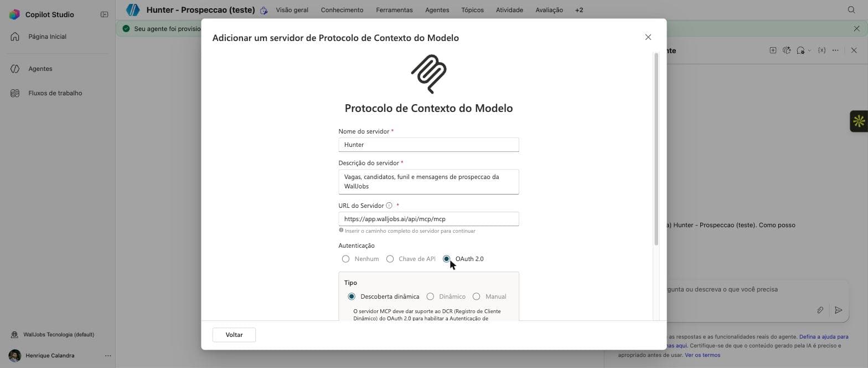868x368 pixels.
Task: Open the Ver os termos link
Action: [x=702, y=355]
